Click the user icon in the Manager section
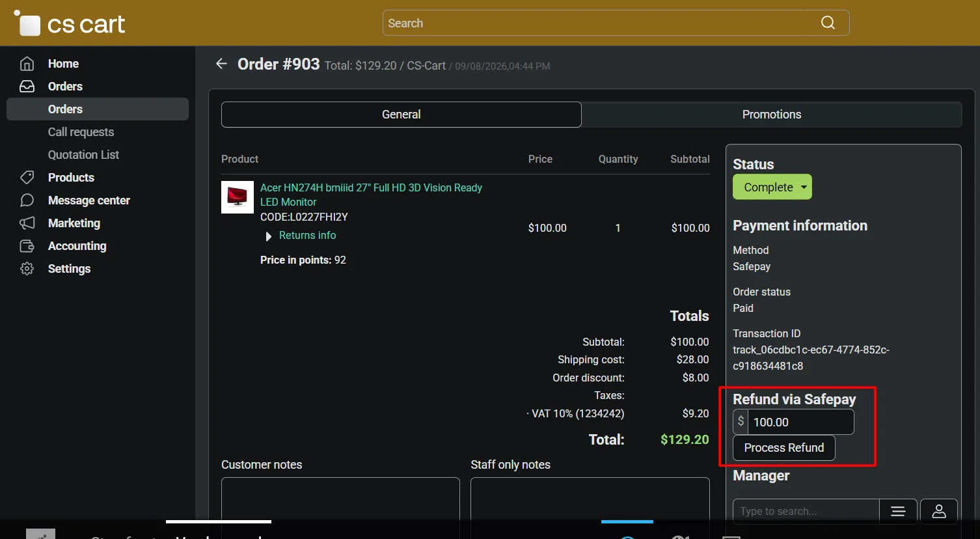 point(939,512)
